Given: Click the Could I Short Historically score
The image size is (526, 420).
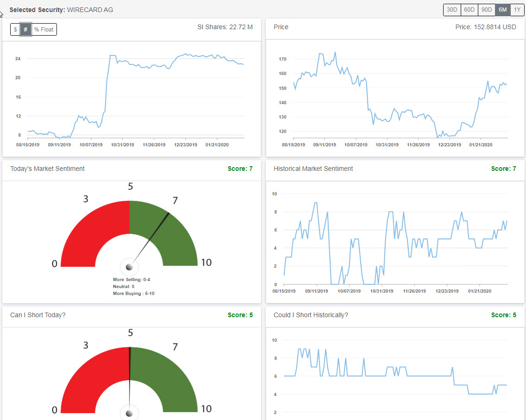Looking at the screenshot, I should click(x=504, y=315).
